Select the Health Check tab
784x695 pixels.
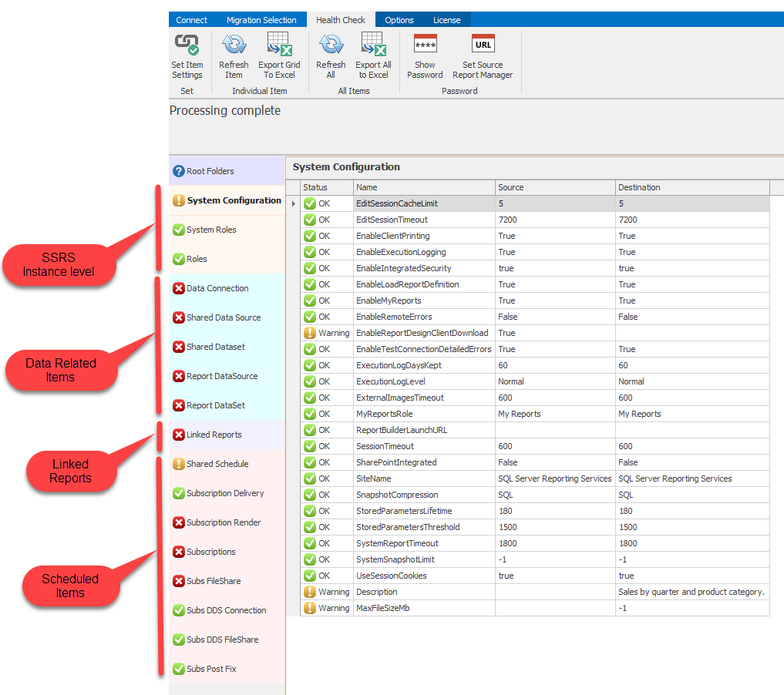[341, 20]
